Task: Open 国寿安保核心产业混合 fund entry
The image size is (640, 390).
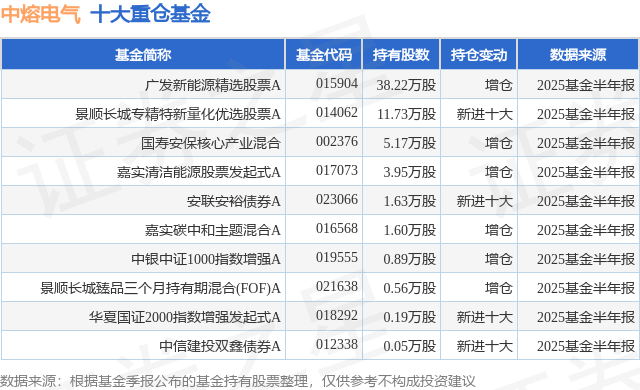Action: [x=211, y=143]
